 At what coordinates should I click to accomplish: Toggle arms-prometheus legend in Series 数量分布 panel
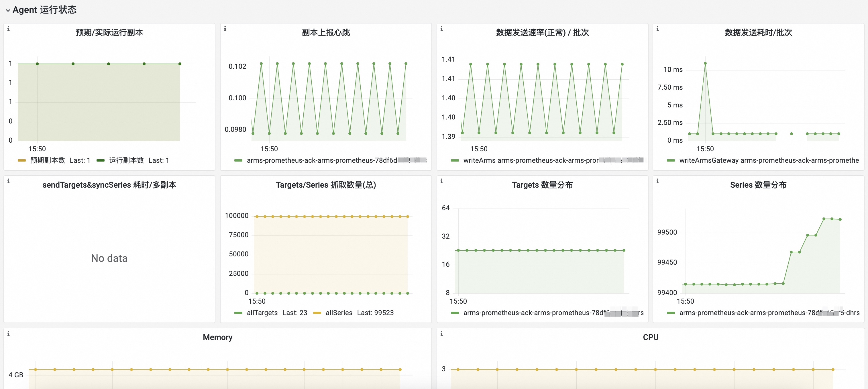(769, 313)
